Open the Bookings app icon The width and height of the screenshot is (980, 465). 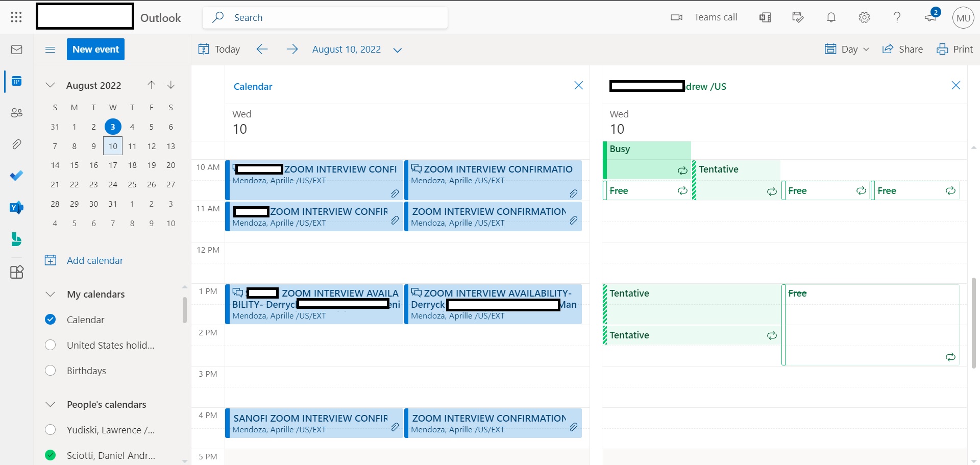point(16,239)
